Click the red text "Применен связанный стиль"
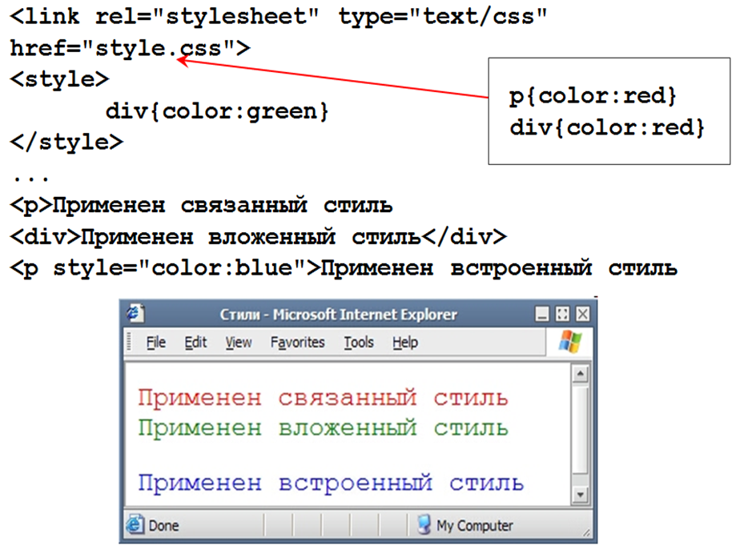This screenshot has width=756, height=546. pyautogui.click(x=323, y=398)
